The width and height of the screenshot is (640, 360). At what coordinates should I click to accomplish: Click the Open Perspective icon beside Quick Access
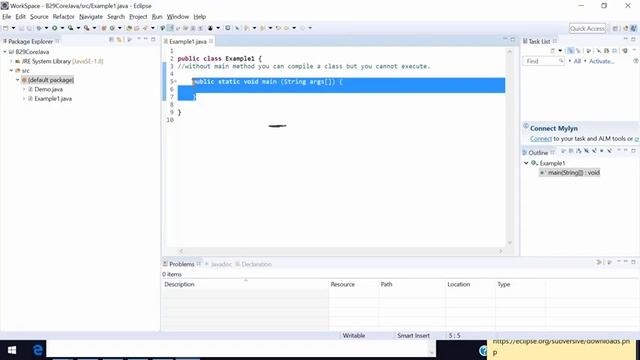point(615,28)
